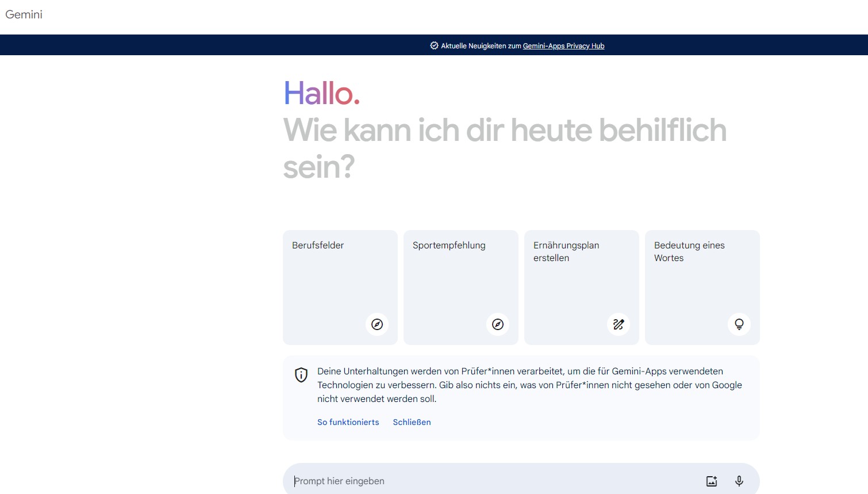Screen dimensions: 868x494
Task: Click the pencil icon on the Ernährungsplan card
Action: point(619,324)
